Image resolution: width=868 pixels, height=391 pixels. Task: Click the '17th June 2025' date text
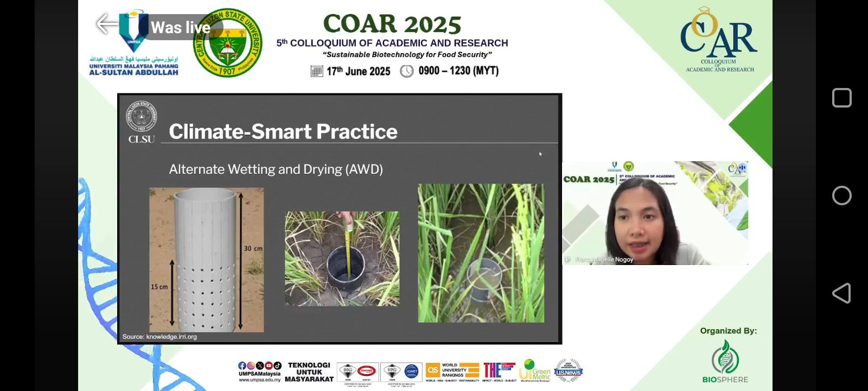358,71
